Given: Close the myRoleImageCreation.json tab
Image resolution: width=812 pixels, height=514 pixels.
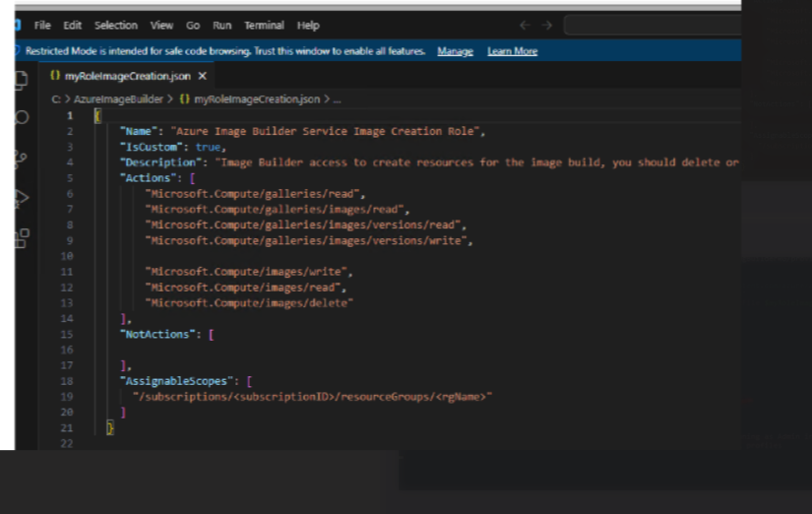Looking at the screenshot, I should (x=203, y=76).
